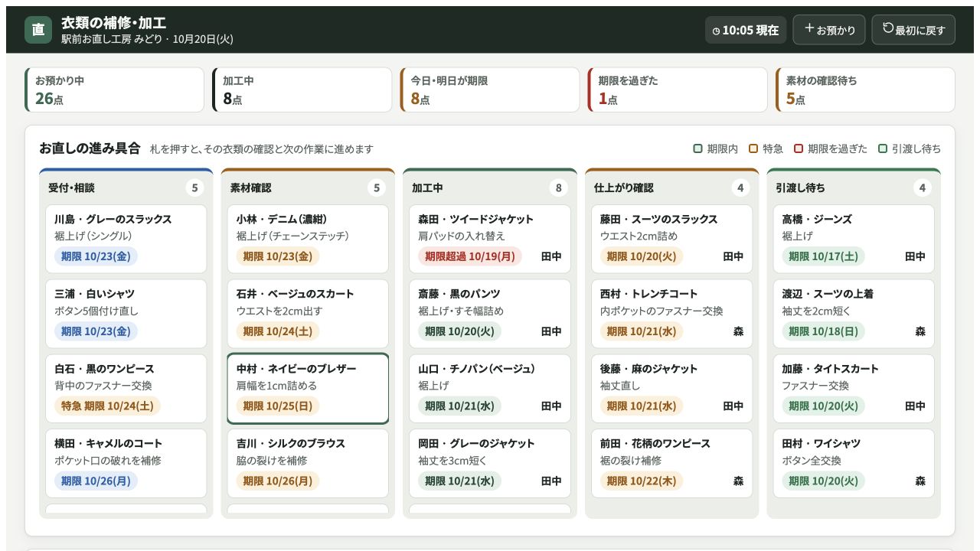This screenshot has width=980, height=551.
Task: Click the 特急 legend swatch
Action: pyautogui.click(x=753, y=148)
